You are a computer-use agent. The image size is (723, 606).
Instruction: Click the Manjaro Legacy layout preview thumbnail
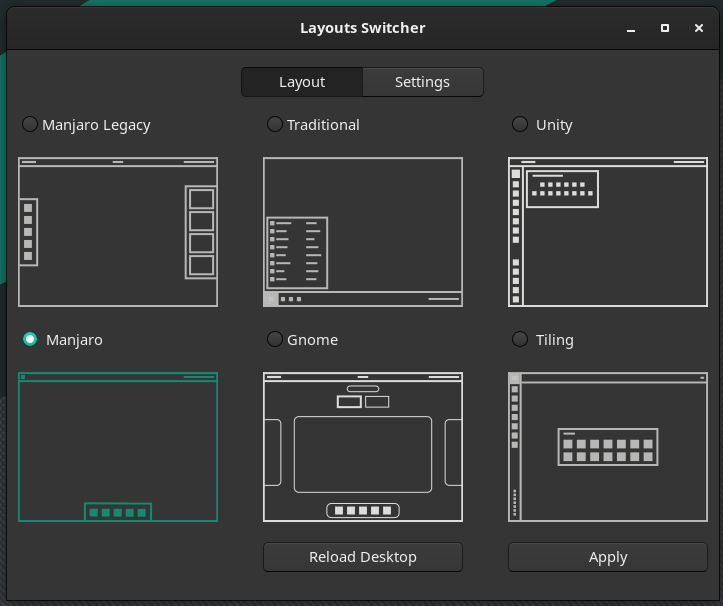[118, 232]
